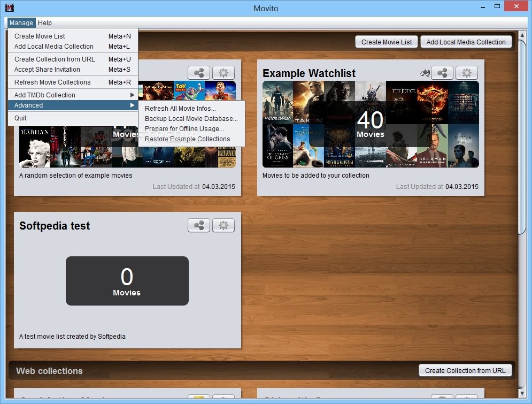Image resolution: width=532 pixels, height=404 pixels.
Task: Click share icon on the example movies card
Action: point(199,73)
